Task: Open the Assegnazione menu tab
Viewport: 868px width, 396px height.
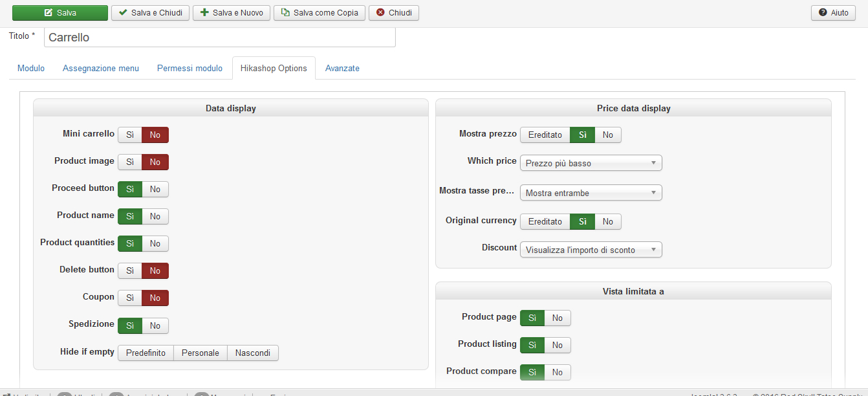Action: pos(101,68)
